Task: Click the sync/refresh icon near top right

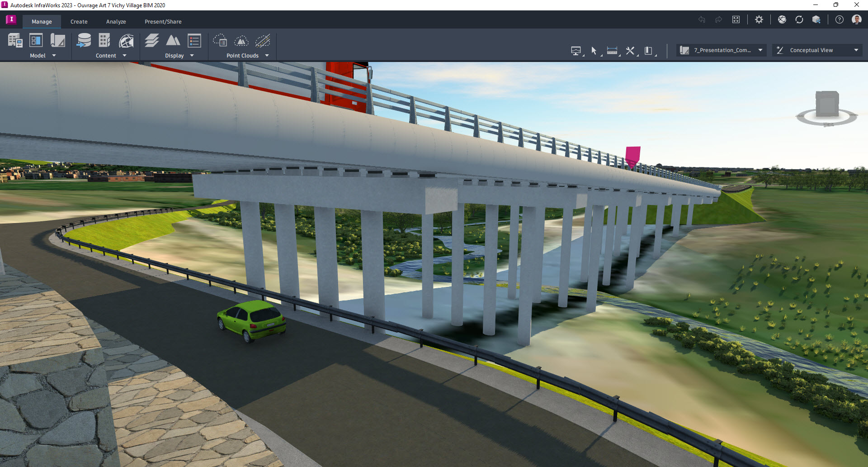Action: pos(799,19)
